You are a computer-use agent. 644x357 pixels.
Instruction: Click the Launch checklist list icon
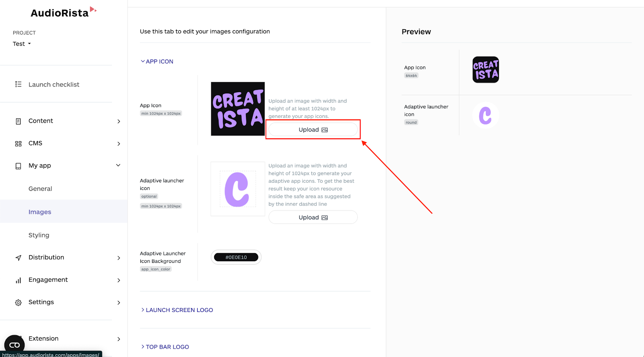(18, 84)
